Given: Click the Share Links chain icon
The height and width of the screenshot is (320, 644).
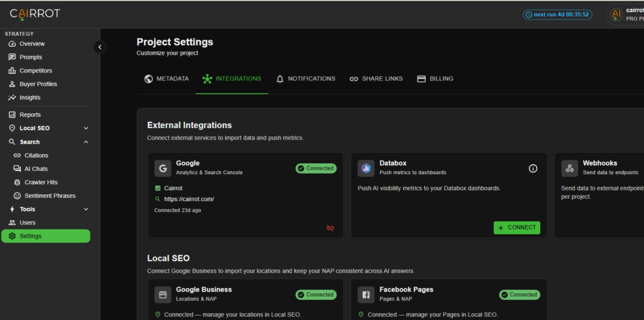Looking at the screenshot, I should click(353, 79).
